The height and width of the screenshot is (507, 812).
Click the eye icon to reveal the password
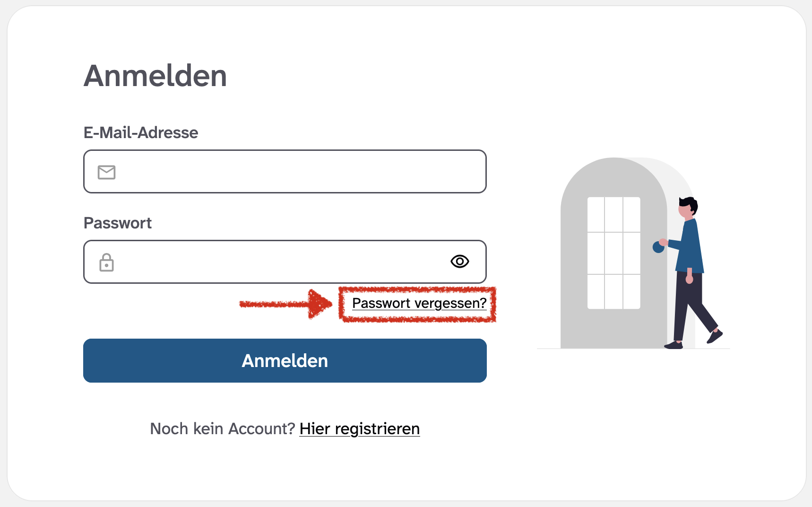(x=459, y=262)
